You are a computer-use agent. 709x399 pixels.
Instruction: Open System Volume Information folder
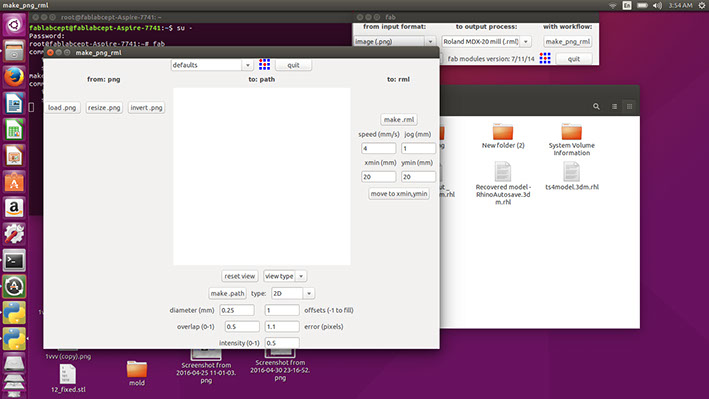[572, 139]
